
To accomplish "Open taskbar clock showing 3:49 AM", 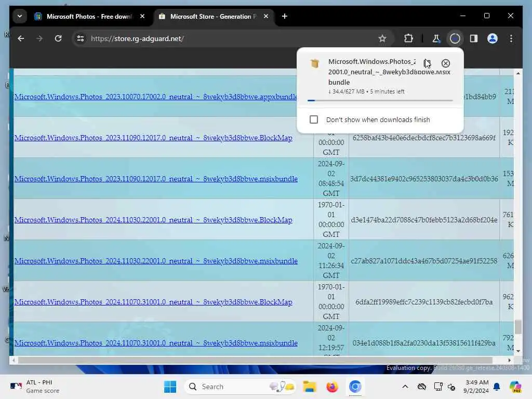I will click(476, 387).
